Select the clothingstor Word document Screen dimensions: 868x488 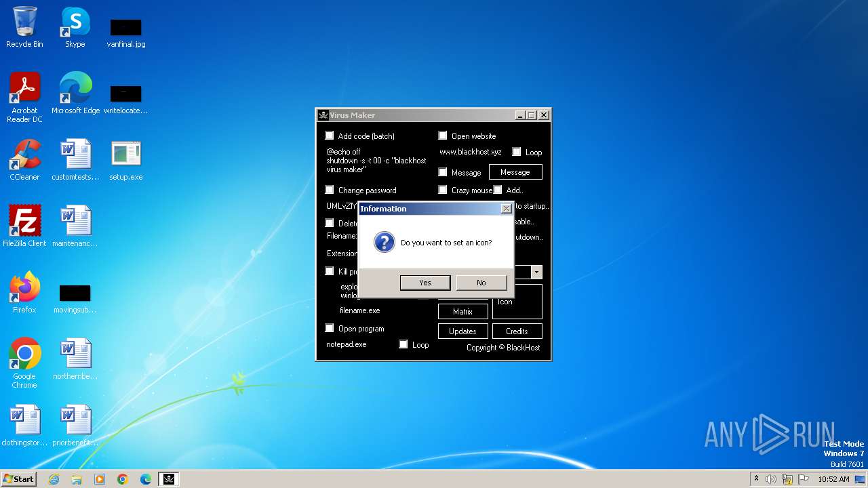point(24,425)
